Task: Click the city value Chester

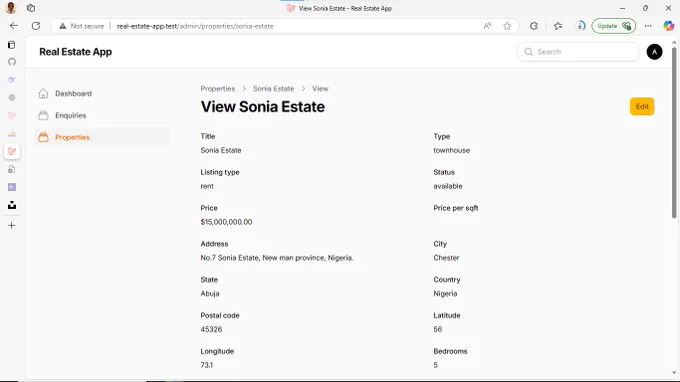Action: 446,258
